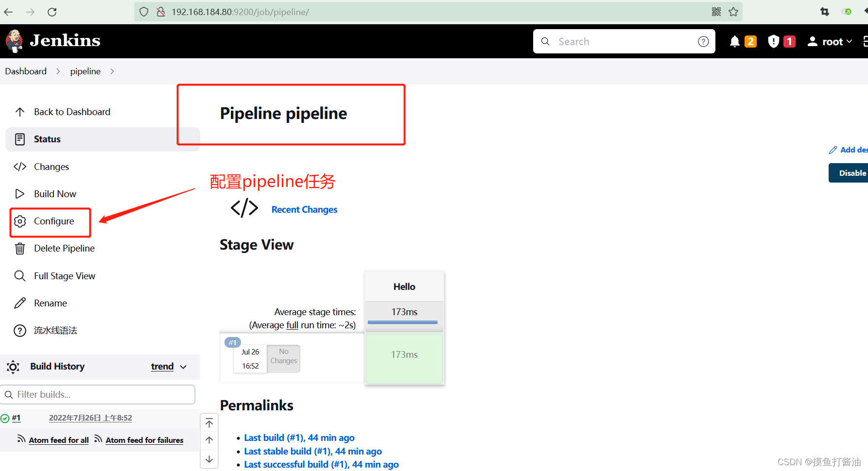Screen dimensions: 868x471
Task: Open Atom feed for failures link
Action: click(x=144, y=440)
